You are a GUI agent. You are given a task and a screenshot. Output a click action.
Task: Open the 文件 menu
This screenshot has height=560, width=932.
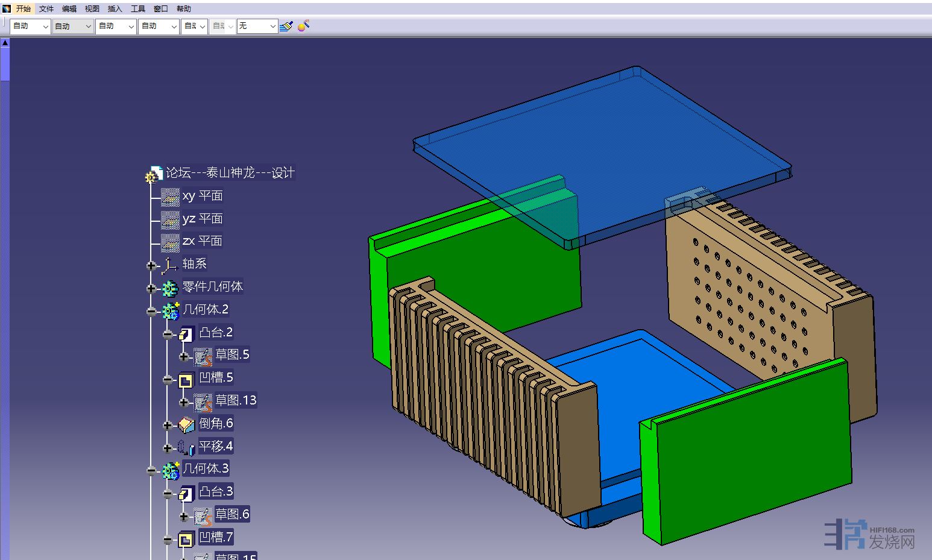click(x=46, y=8)
